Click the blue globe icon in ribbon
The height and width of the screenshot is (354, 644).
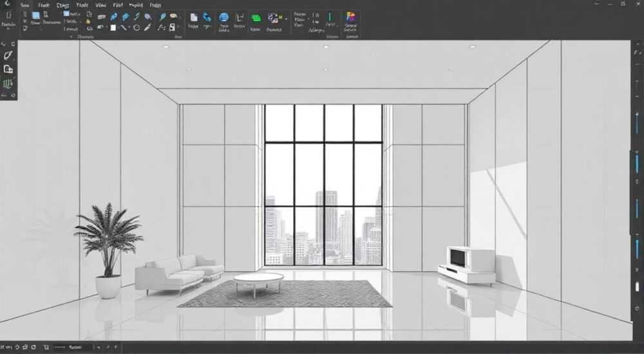[224, 17]
